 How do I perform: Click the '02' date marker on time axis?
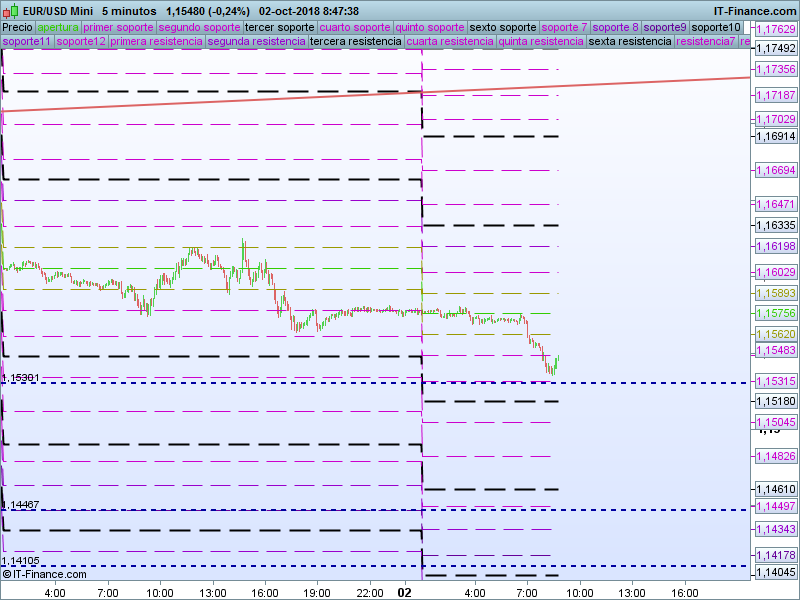pos(405,592)
